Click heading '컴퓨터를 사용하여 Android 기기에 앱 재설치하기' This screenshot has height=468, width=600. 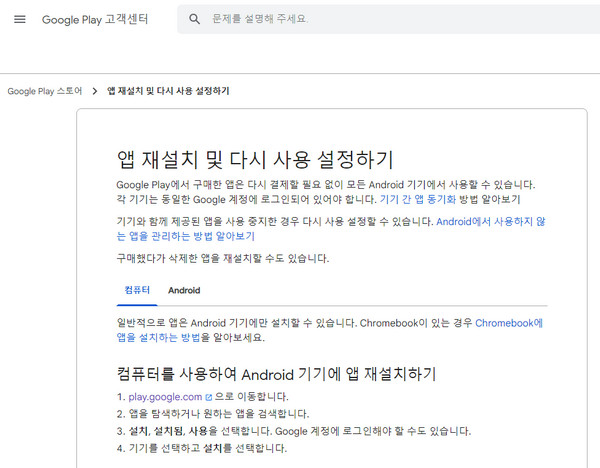[276, 374]
